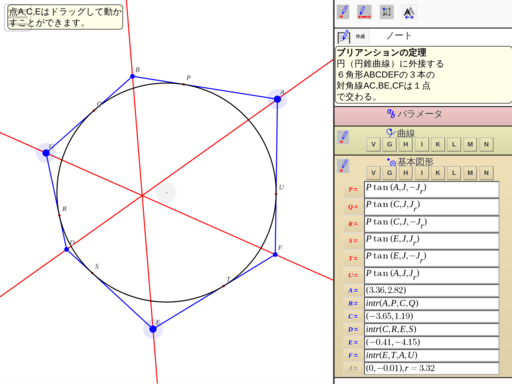Viewport: 512px width, 384px height.
Task: Toggle the blue E= label
Action: pyautogui.click(x=353, y=342)
